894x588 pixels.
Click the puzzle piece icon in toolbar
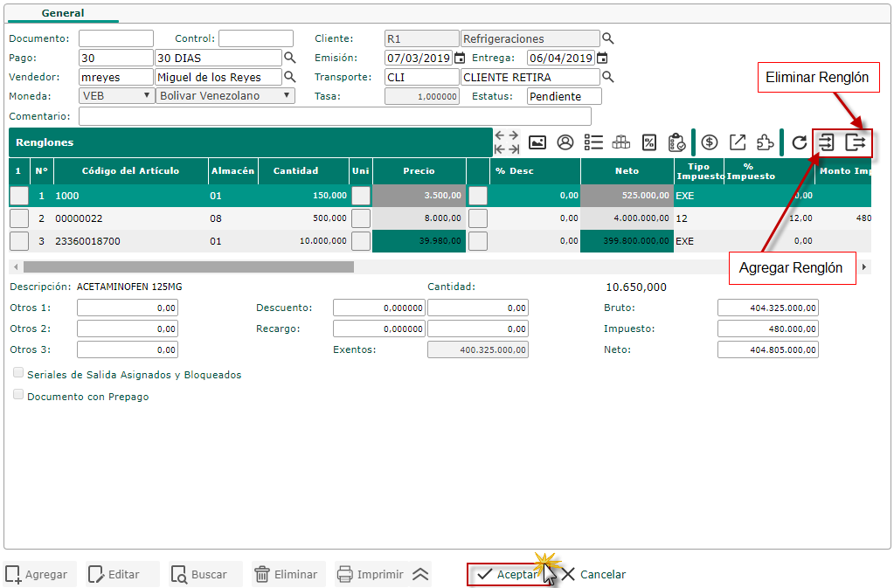tap(765, 142)
